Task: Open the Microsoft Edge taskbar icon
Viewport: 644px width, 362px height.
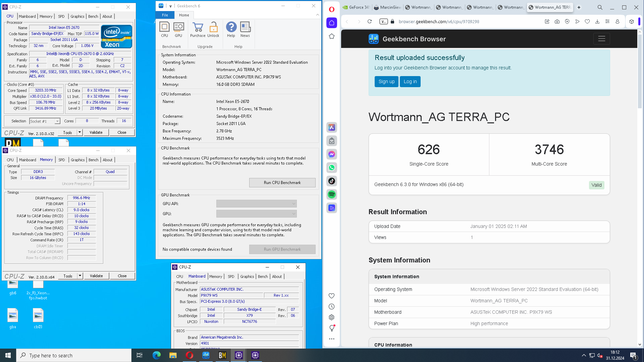Action: coord(157,355)
